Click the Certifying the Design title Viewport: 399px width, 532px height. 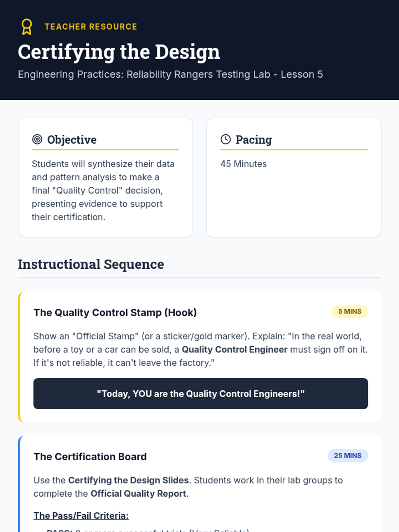[x=119, y=52]
